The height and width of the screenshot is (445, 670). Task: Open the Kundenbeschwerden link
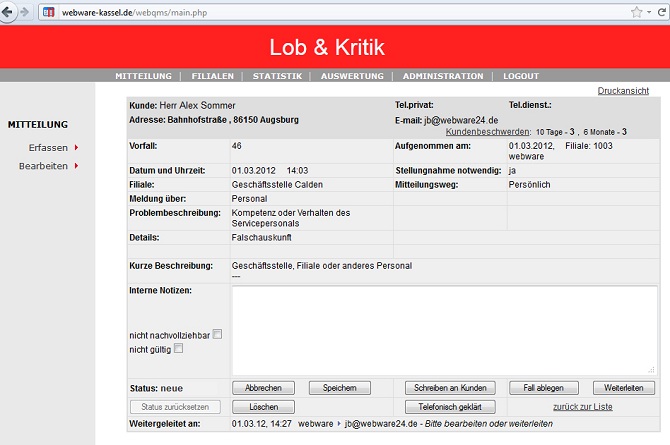point(487,132)
